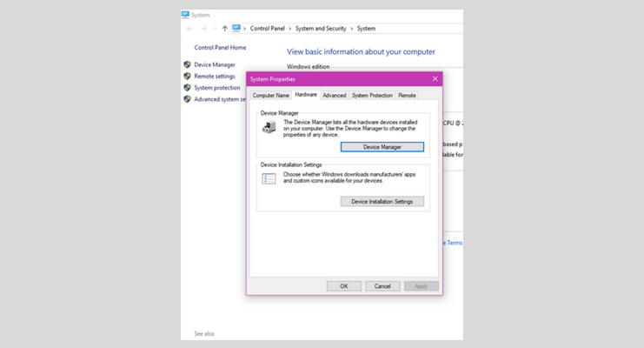Open the System protection link
The width and height of the screenshot is (644, 348).
[217, 88]
